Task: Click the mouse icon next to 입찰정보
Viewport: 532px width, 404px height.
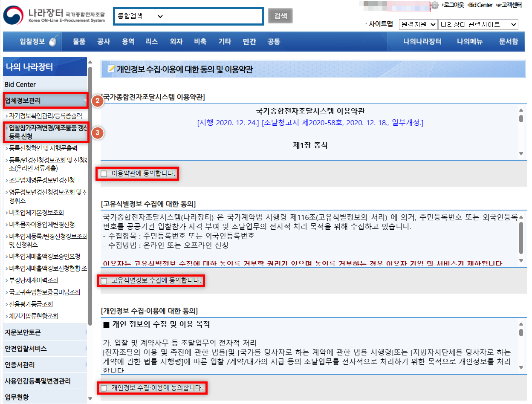Action: tap(54, 41)
